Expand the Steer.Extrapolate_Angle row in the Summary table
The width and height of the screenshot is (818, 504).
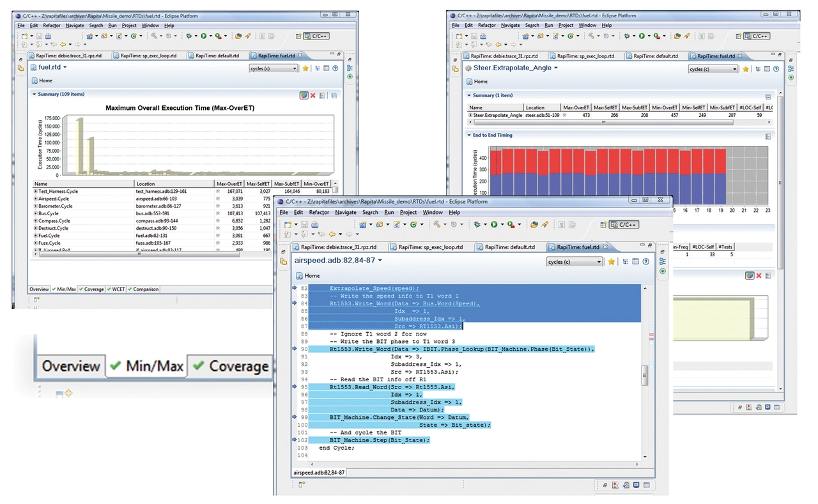click(470, 116)
